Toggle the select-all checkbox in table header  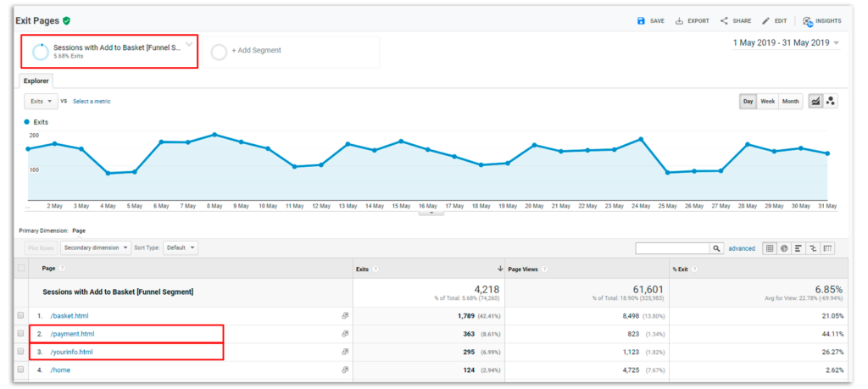21,269
